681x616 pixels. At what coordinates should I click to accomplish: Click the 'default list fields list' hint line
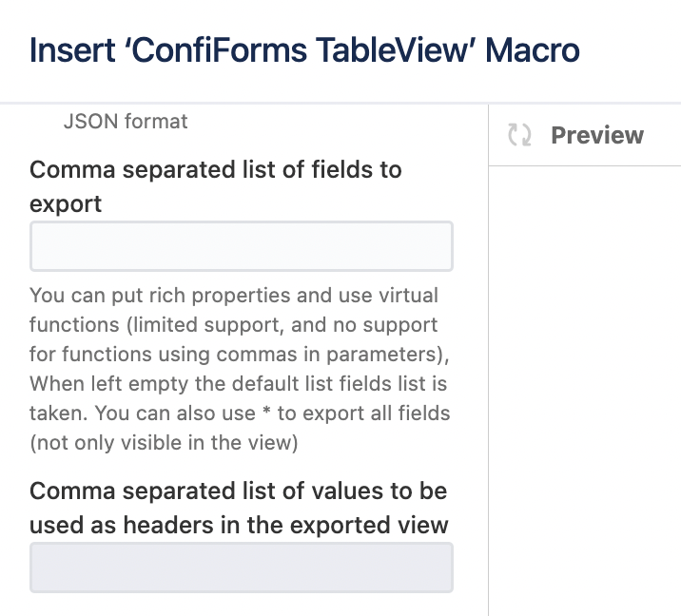238,384
